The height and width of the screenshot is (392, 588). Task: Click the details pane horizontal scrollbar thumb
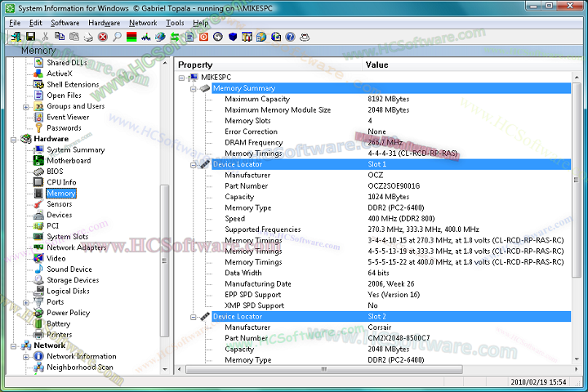(324, 369)
